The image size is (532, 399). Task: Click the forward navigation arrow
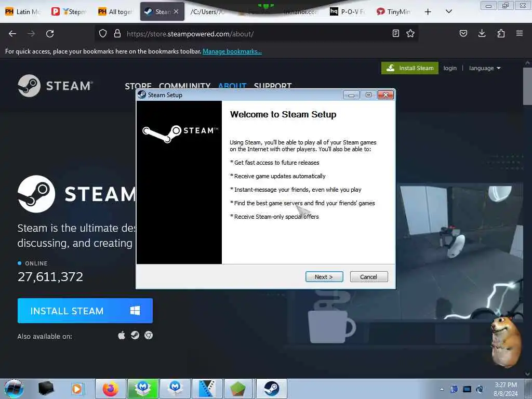(x=31, y=34)
